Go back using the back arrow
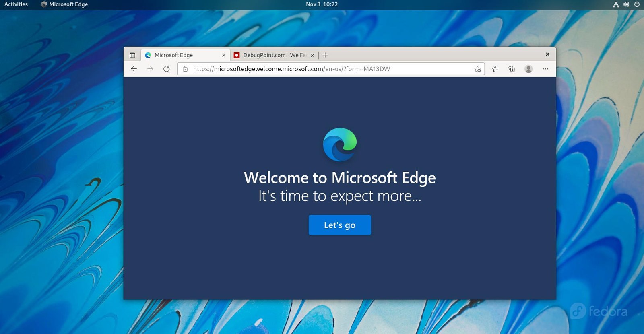The image size is (644, 334). [x=134, y=69]
